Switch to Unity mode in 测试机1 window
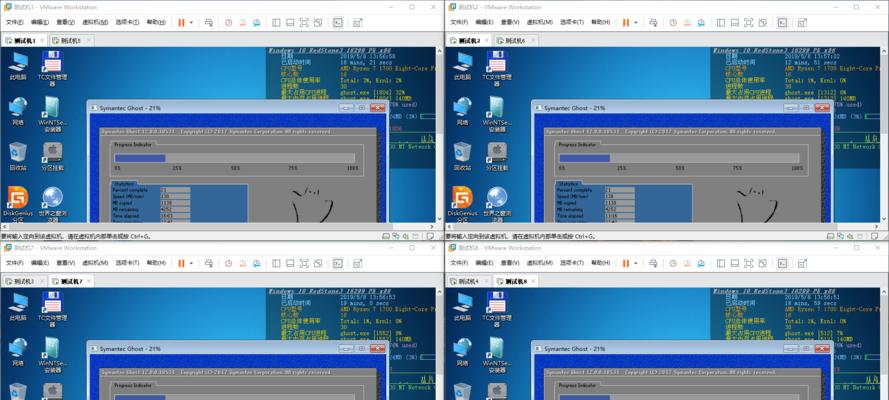This screenshot has width=889, height=400. [318, 23]
